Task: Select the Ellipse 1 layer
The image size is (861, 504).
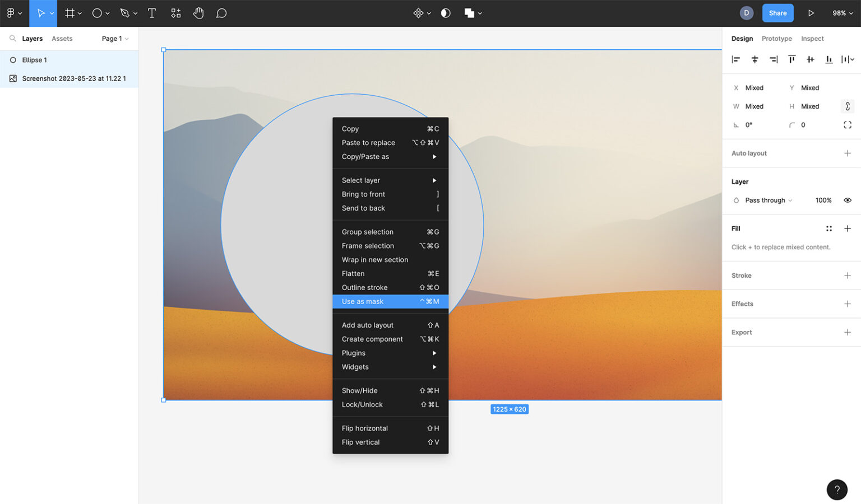Action: [x=35, y=60]
